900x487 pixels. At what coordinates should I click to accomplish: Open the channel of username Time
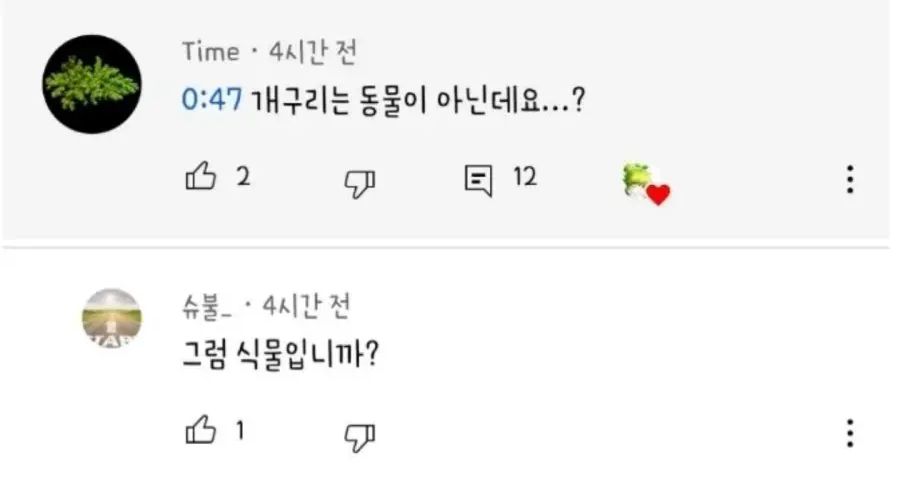click(x=211, y=52)
